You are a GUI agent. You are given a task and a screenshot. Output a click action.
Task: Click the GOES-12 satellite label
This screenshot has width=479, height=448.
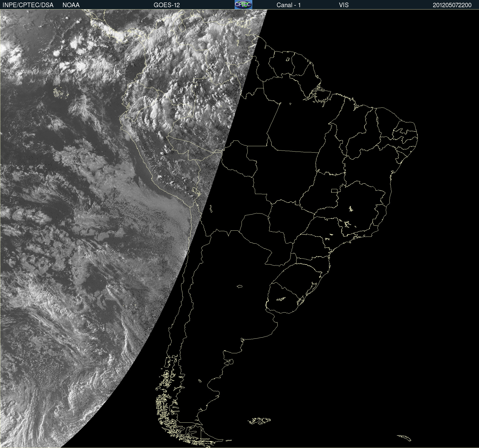coord(167,5)
